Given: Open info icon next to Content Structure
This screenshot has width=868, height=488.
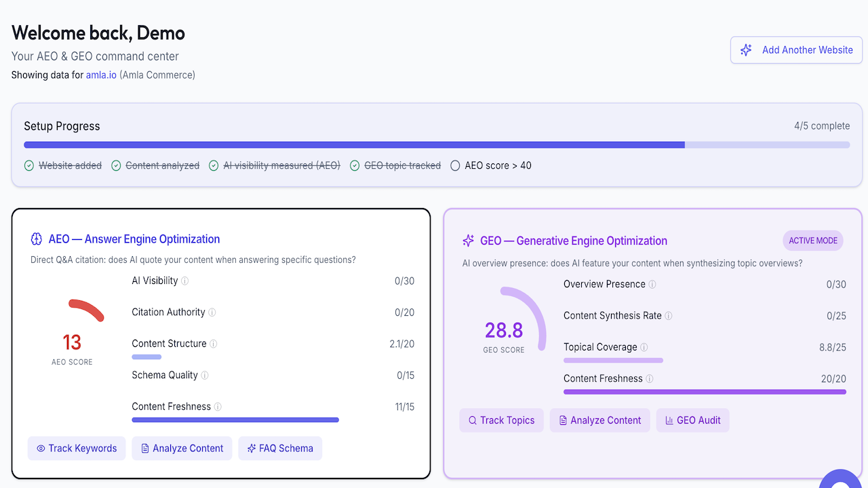Looking at the screenshot, I should (214, 344).
